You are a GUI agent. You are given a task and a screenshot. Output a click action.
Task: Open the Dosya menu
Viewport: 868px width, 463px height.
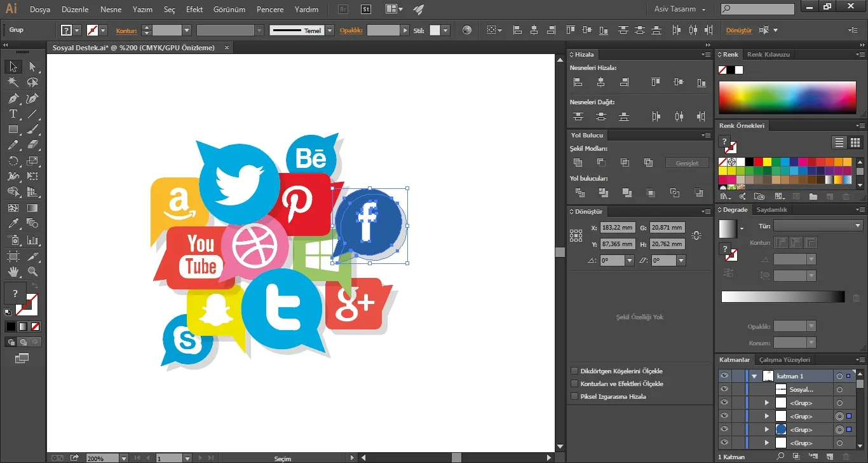click(40, 10)
